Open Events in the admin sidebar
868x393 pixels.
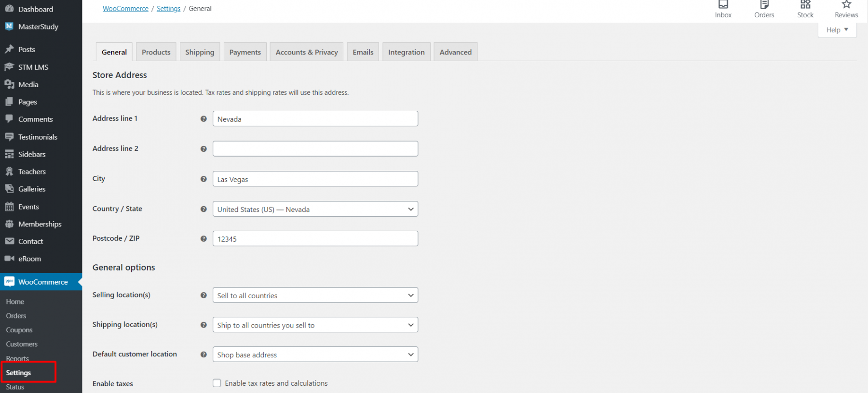pos(28,207)
